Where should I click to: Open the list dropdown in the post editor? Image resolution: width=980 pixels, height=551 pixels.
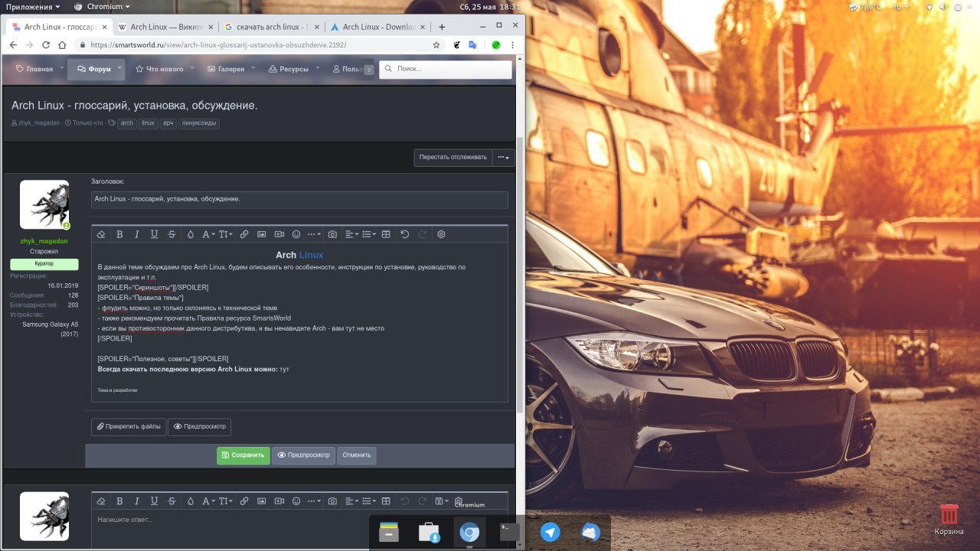click(x=368, y=234)
